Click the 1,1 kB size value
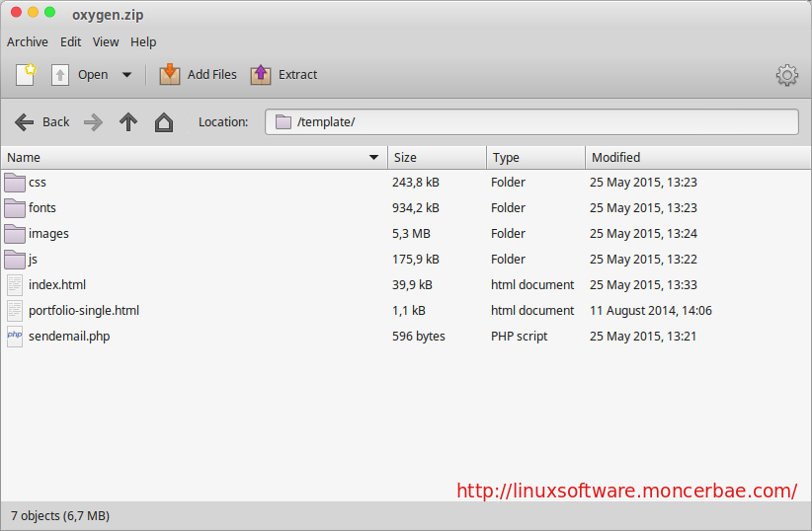Image resolution: width=812 pixels, height=531 pixels. tap(409, 311)
